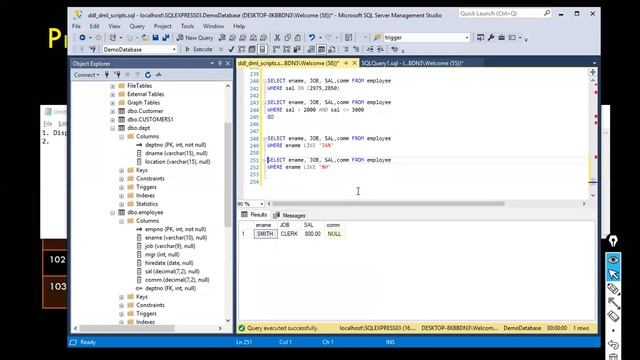Image resolution: width=640 pixels, height=360 pixels.
Task: Click the Paste icon in the toolbar
Action: (x=298, y=38)
